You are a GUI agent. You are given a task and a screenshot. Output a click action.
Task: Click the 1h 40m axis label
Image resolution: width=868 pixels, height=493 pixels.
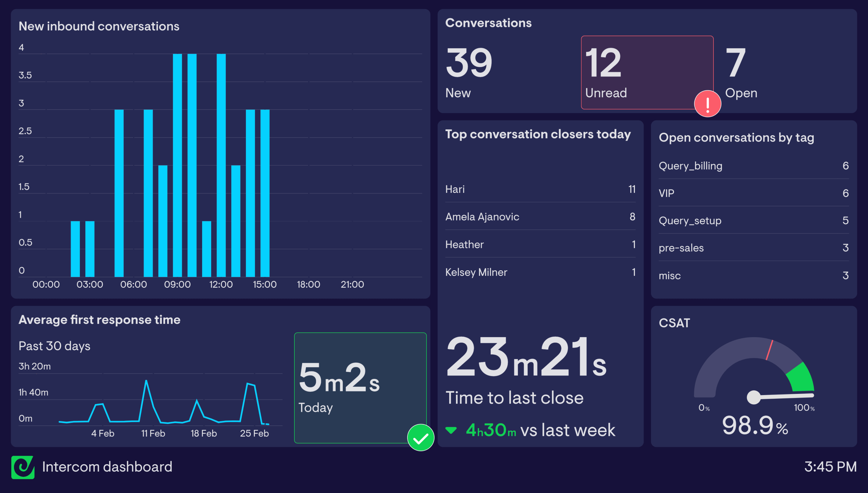pyautogui.click(x=34, y=392)
